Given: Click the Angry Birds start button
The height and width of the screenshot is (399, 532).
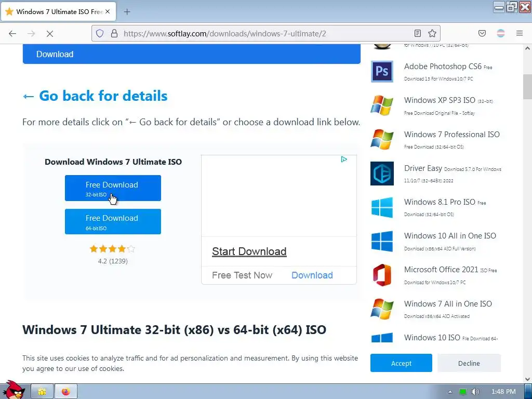Looking at the screenshot, I should point(14,390).
